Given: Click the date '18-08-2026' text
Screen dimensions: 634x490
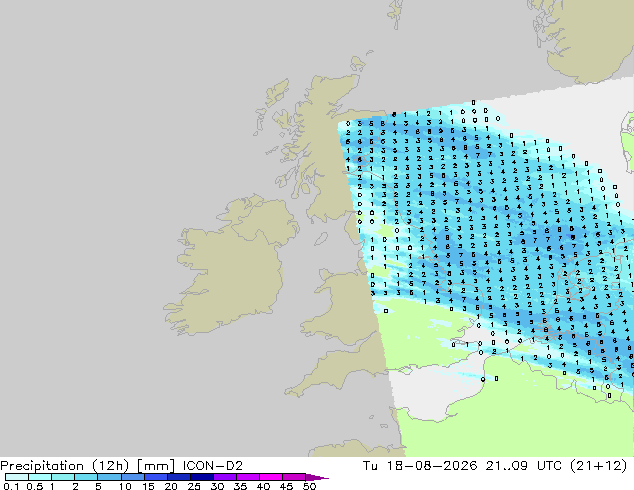Looking at the screenshot, I should pyautogui.click(x=432, y=466).
